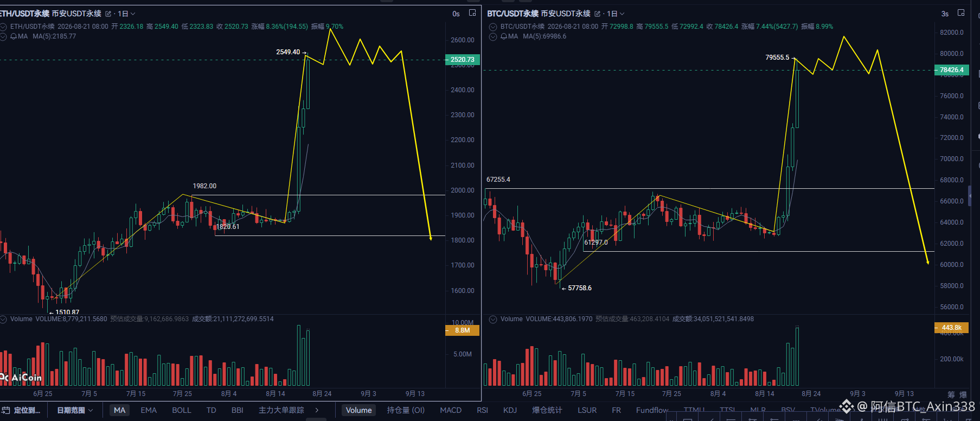Viewport: 980px width, 421px height.
Task: Toggle the EMA main indicator
Action: coord(149,410)
